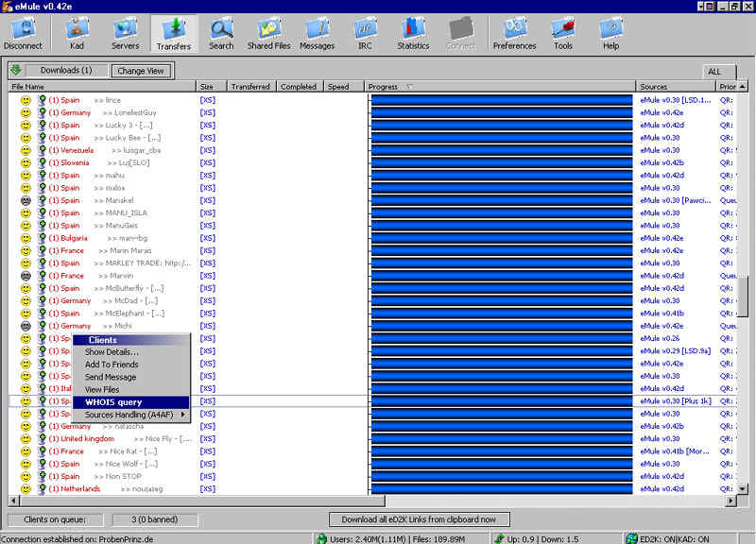Click the vertical scrollbar up arrow
The height and width of the screenshot is (544, 756).
(x=743, y=86)
